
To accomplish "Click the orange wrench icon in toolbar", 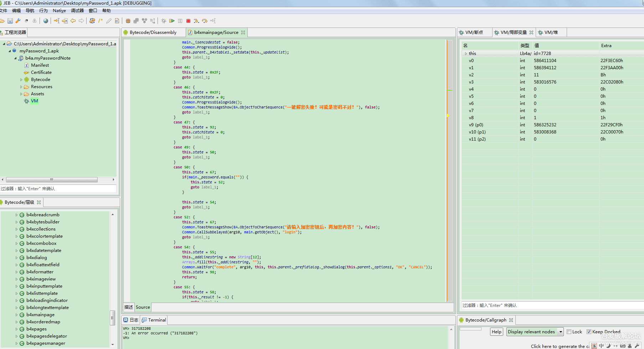I will (18, 21).
